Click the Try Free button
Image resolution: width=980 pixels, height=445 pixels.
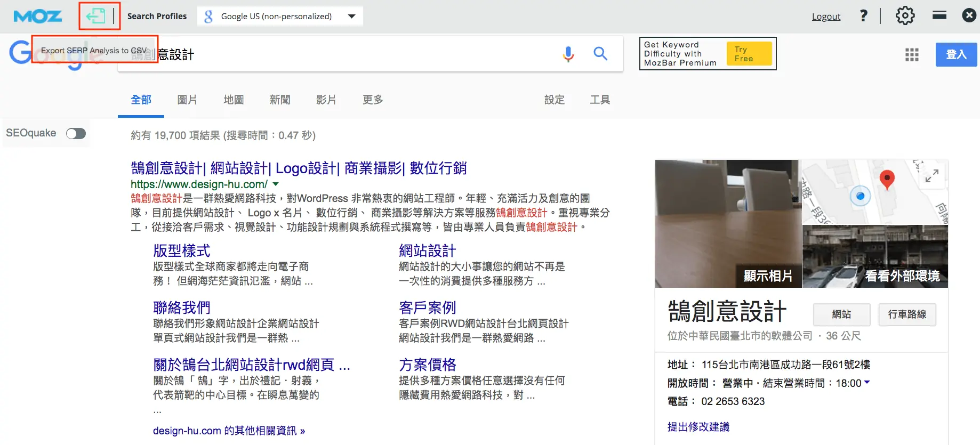point(749,54)
